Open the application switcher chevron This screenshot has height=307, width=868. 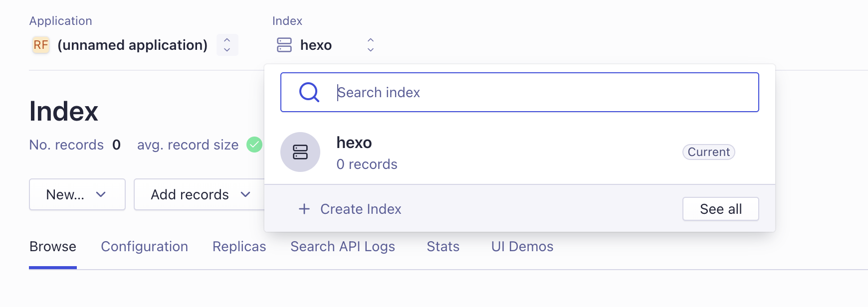226,45
